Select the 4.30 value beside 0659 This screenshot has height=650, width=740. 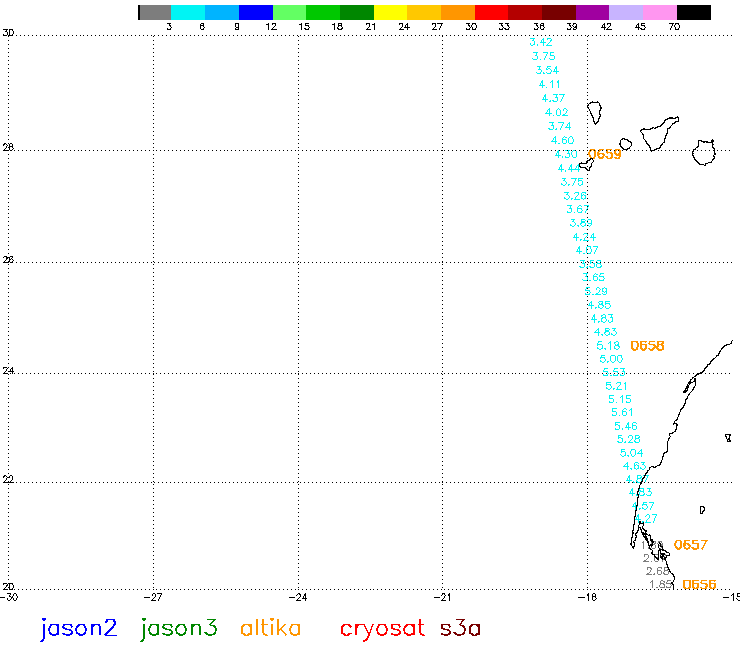tap(566, 154)
